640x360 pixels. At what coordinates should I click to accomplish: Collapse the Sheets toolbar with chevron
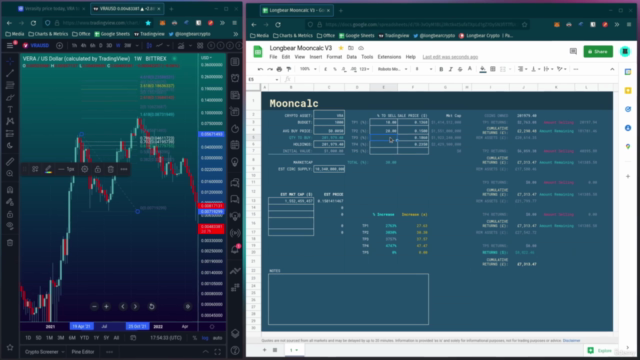tap(612, 69)
